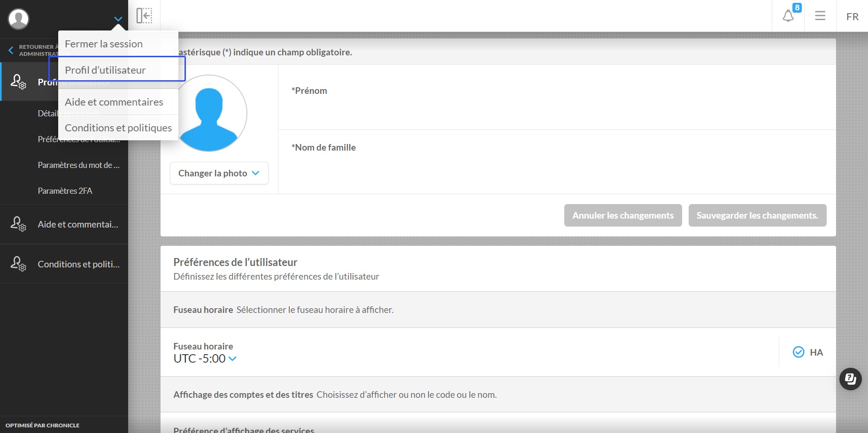Image resolution: width=868 pixels, height=433 pixels.
Task: Click the notification bell icon
Action: [788, 16]
